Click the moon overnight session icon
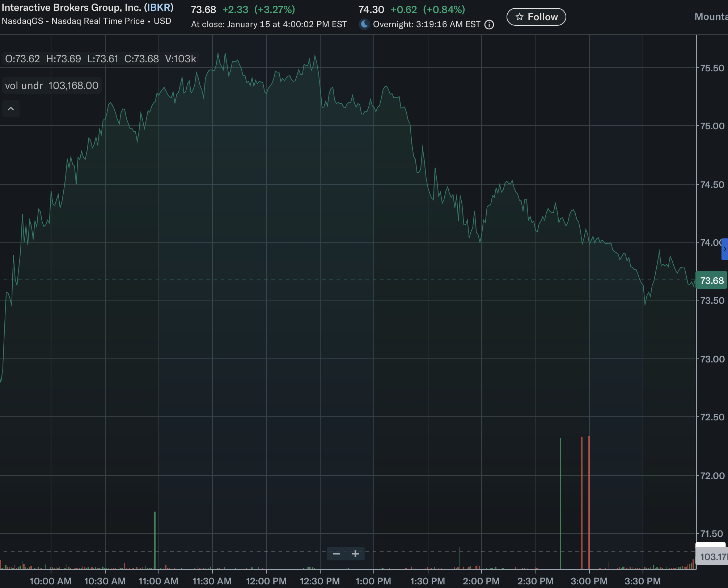 (x=364, y=24)
